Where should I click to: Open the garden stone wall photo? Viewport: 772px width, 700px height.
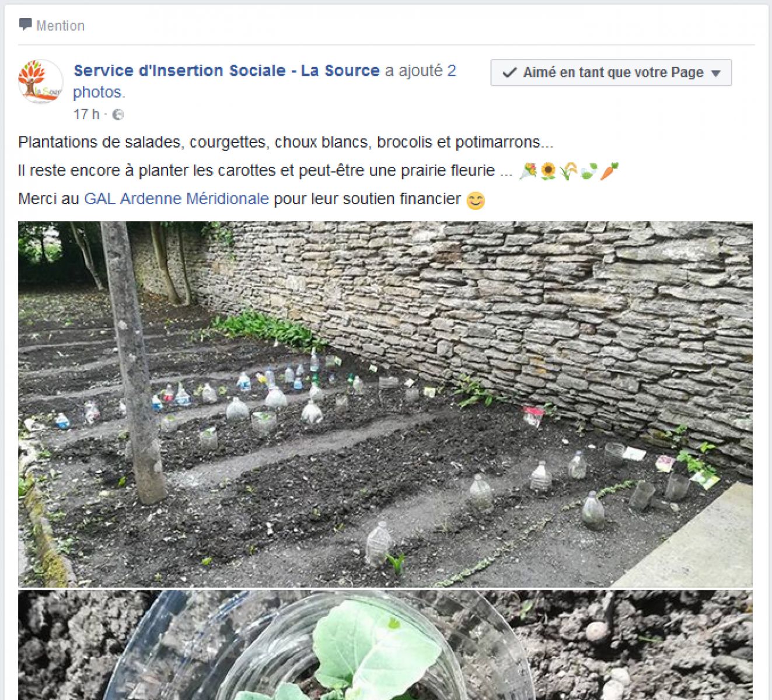pyautogui.click(x=385, y=404)
